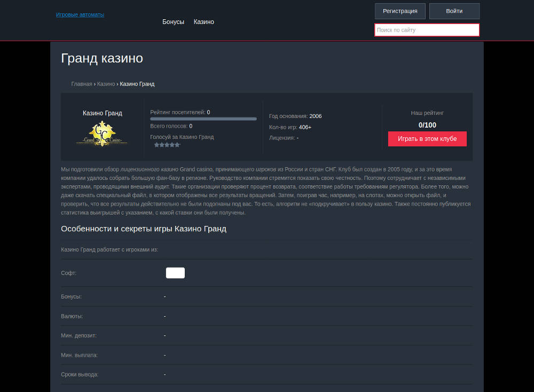Click the Мин. выплата: row label

pos(79,355)
